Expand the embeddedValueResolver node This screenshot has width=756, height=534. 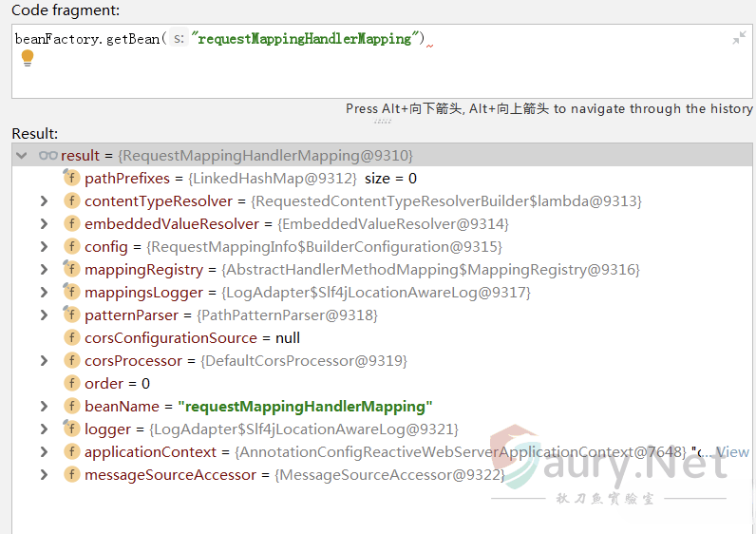[x=44, y=223]
